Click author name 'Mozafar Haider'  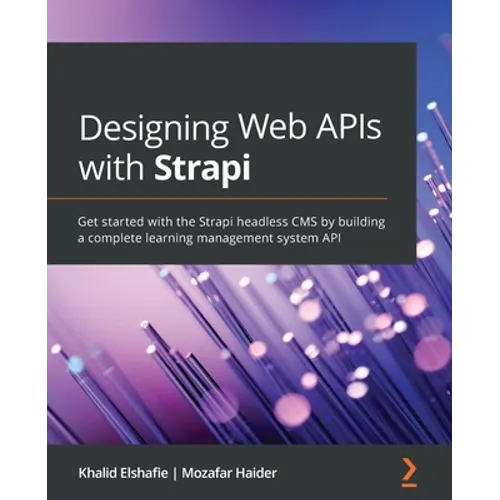(x=229, y=473)
